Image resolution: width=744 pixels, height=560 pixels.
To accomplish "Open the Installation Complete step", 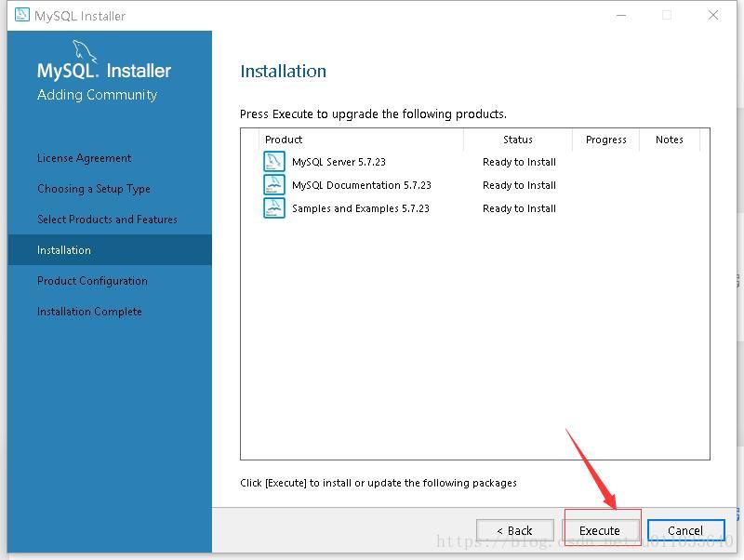I will click(89, 312).
